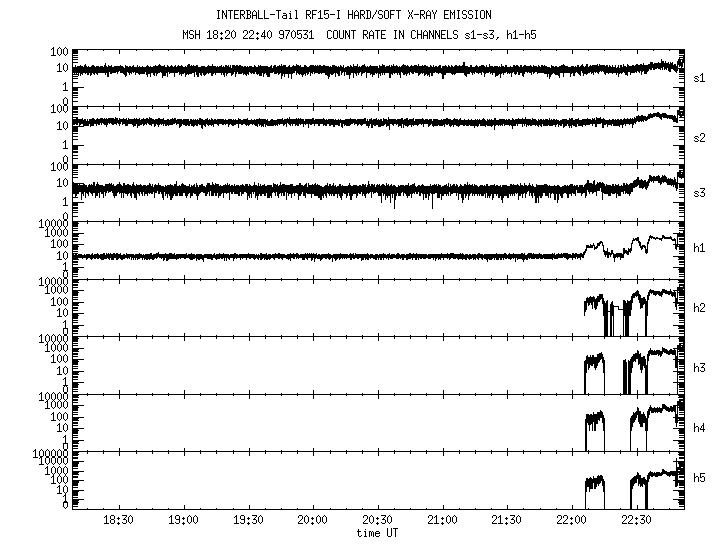Click the 20:00 time tick label
Image resolution: width=720 pixels, height=550 pixels.
pyautogui.click(x=313, y=521)
